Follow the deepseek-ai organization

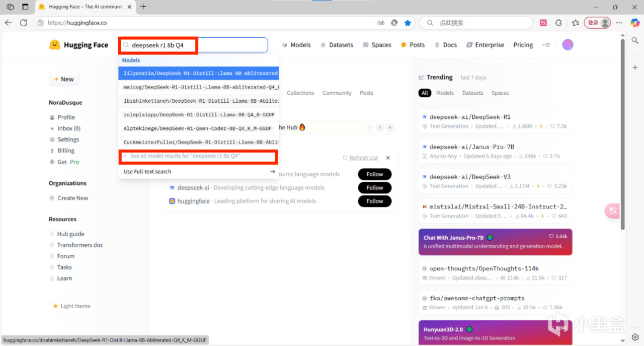point(375,188)
